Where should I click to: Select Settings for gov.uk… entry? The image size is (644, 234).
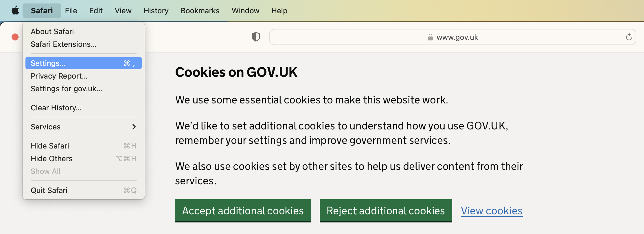pyautogui.click(x=84, y=89)
